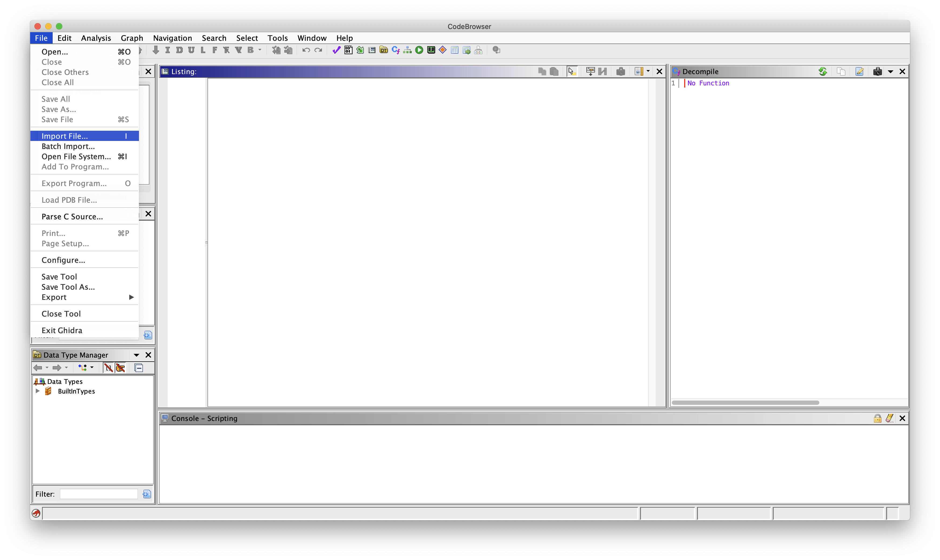Open the Analysis menu
Screen dimensions: 940x560
coord(96,38)
